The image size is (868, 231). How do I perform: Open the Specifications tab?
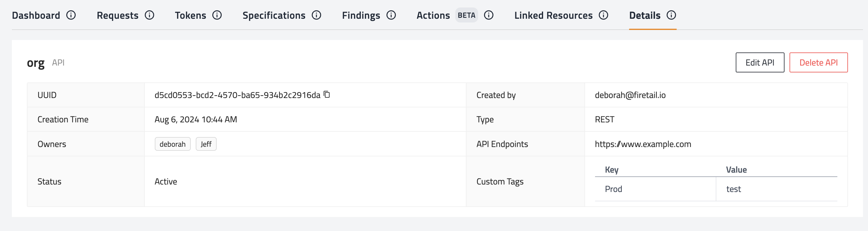(x=274, y=16)
